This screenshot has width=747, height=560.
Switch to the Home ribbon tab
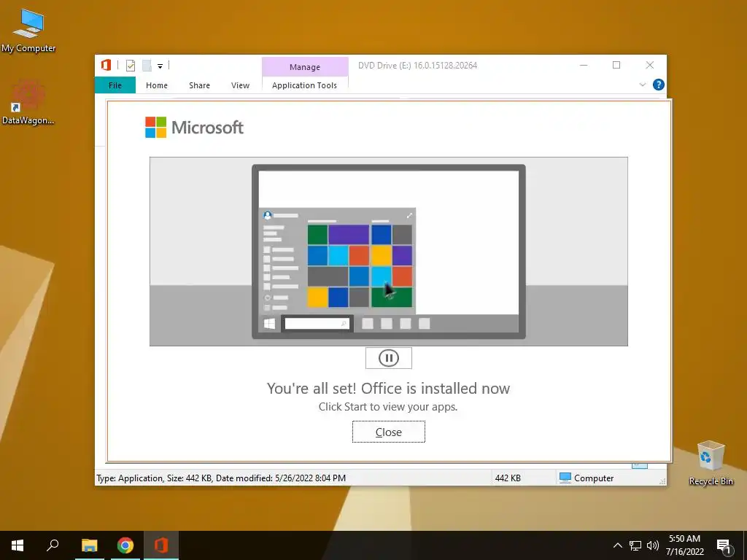tap(157, 85)
